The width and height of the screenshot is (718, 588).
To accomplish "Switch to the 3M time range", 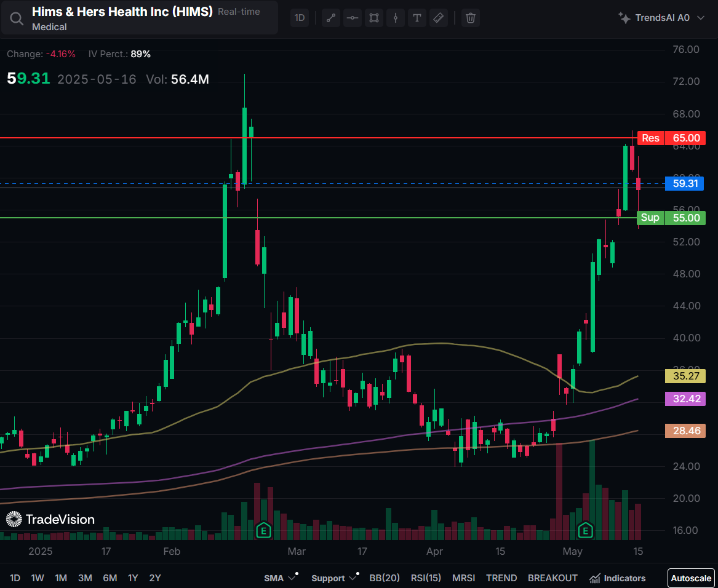I will [x=85, y=578].
